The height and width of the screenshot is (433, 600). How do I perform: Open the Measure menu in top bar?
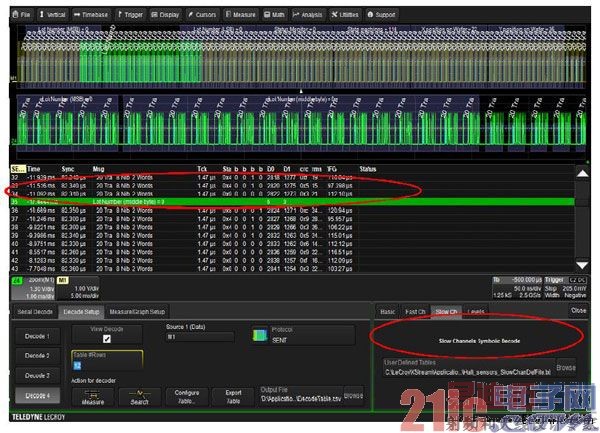240,15
